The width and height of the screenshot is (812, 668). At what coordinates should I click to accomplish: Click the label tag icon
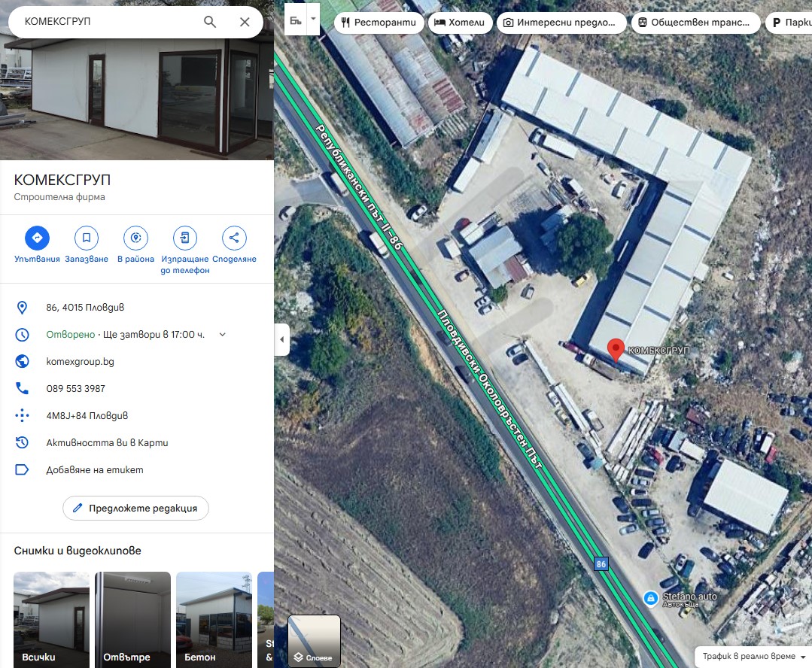click(22, 469)
